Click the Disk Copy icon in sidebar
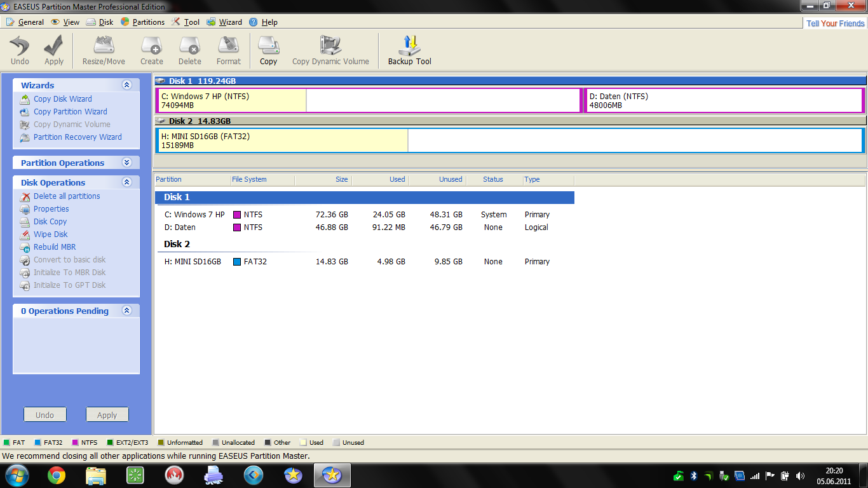This screenshot has width=868, height=488. pyautogui.click(x=25, y=222)
